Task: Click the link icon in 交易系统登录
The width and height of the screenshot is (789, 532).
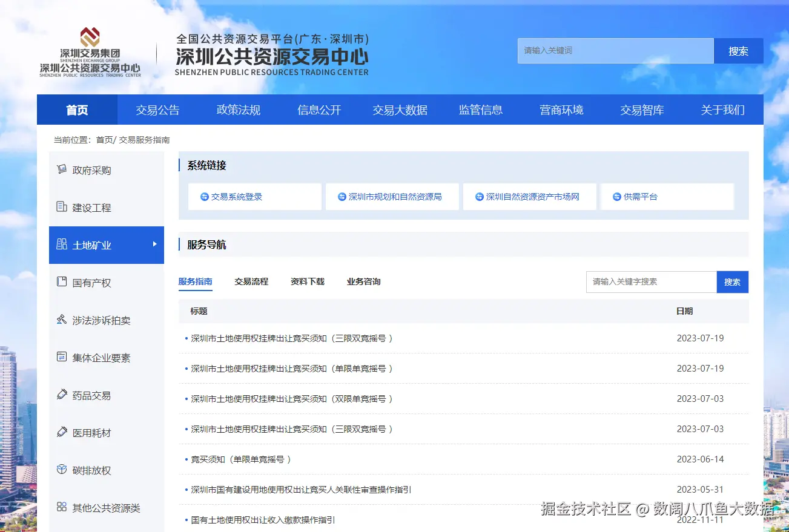Action: pyautogui.click(x=204, y=197)
